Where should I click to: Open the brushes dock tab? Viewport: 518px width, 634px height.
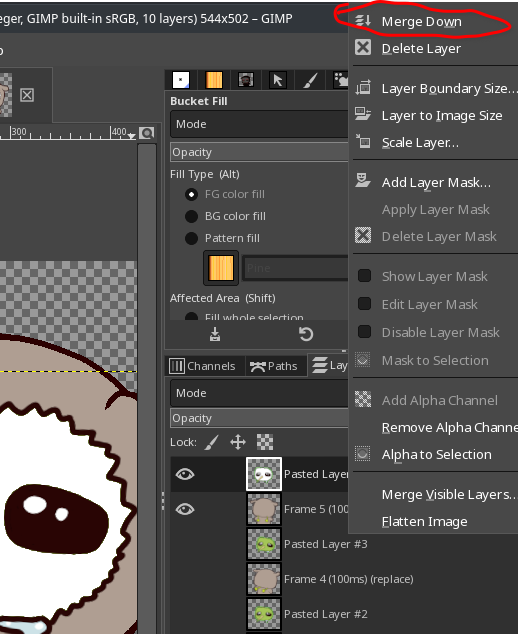coord(310,80)
